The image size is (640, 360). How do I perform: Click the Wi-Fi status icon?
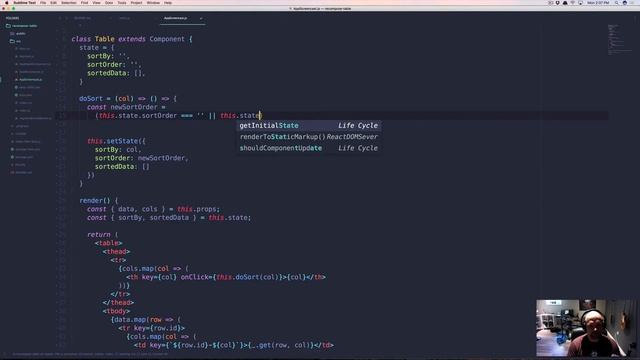click(572, 2)
